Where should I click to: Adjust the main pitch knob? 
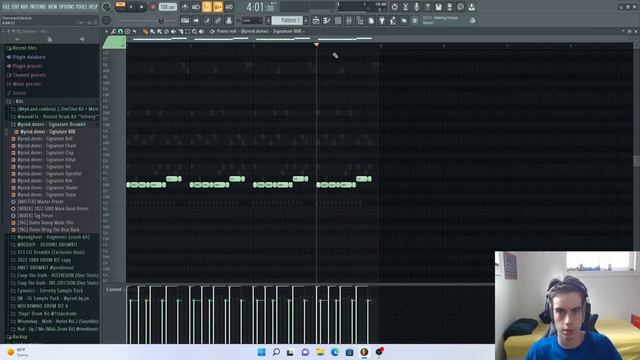[106, 20]
